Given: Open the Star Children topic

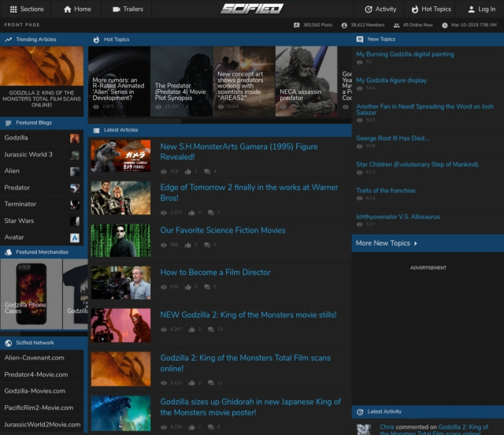Looking at the screenshot, I should pos(418,165).
